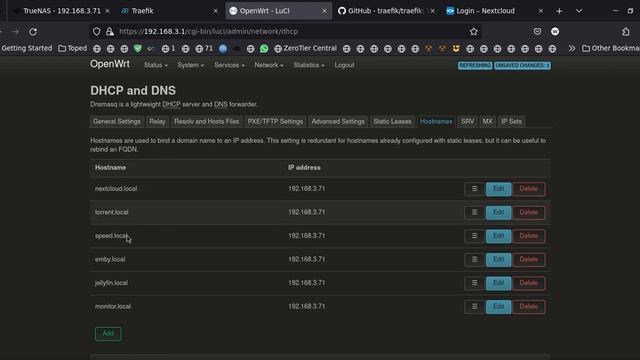Edit the speed.local hostname entry
The height and width of the screenshot is (360, 640).
(x=498, y=236)
